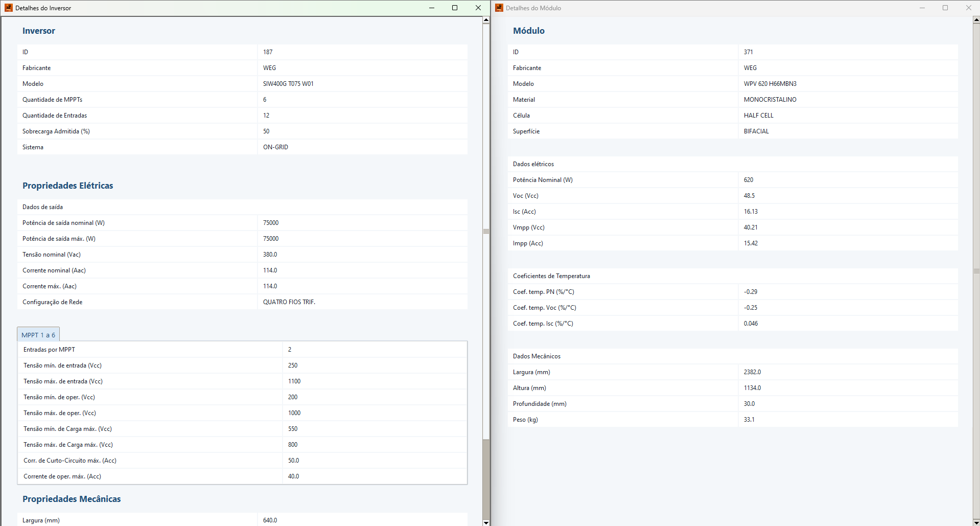Maximize the Detalhes do Inversor window

[x=455, y=8]
